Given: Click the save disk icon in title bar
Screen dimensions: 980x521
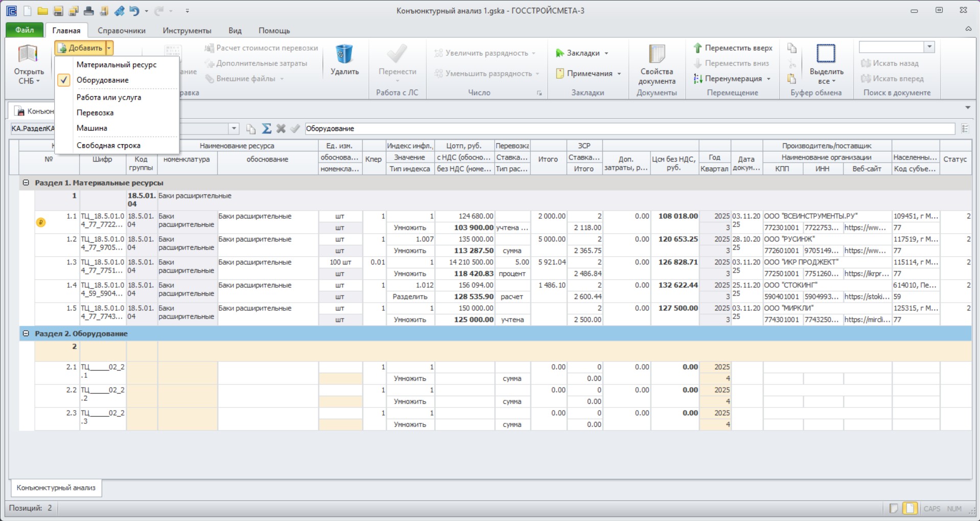Looking at the screenshot, I should [x=58, y=11].
